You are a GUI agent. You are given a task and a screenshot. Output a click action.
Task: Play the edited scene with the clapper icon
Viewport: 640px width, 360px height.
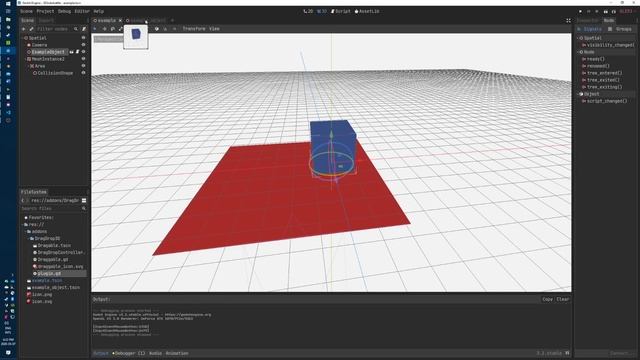[x=606, y=11]
